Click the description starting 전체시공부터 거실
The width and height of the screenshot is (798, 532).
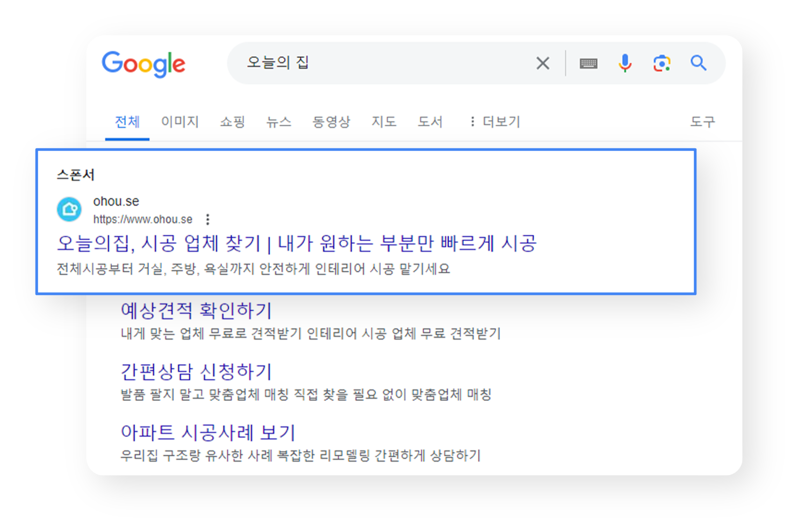(x=254, y=269)
